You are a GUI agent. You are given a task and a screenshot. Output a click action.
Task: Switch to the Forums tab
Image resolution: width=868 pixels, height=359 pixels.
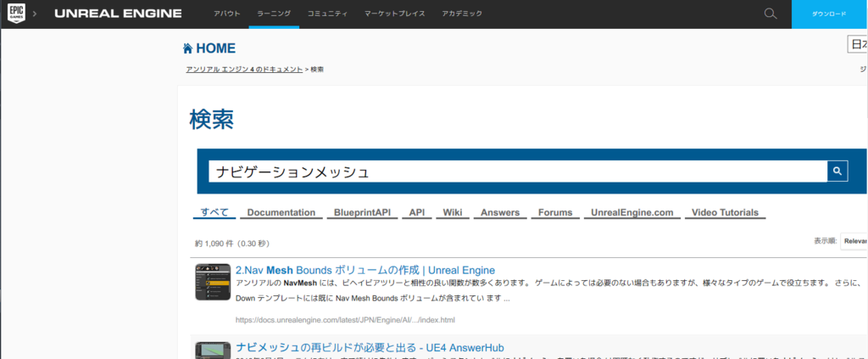pos(555,213)
